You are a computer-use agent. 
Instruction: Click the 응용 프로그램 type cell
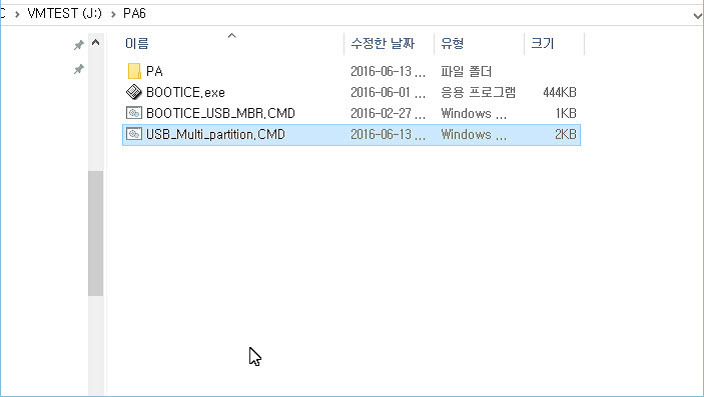click(478, 93)
